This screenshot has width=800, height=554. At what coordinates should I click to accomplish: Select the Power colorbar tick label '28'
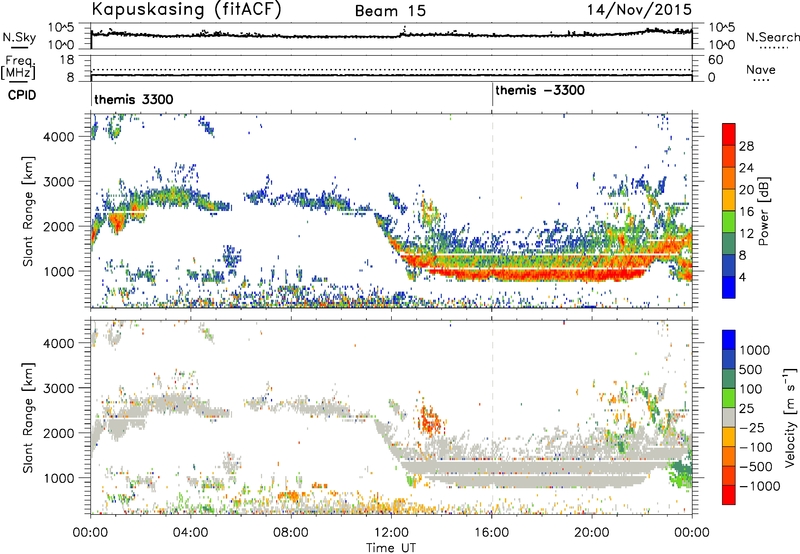click(746, 146)
